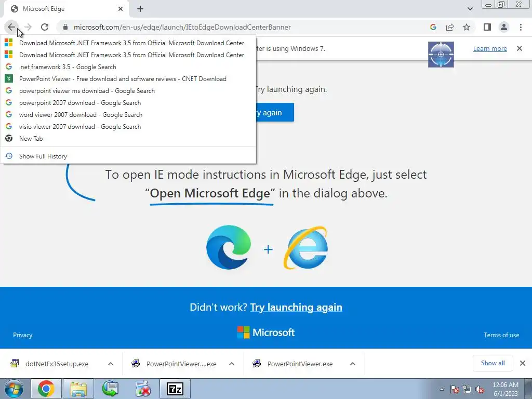Click the Microsoft Edge logo image

[229, 247]
